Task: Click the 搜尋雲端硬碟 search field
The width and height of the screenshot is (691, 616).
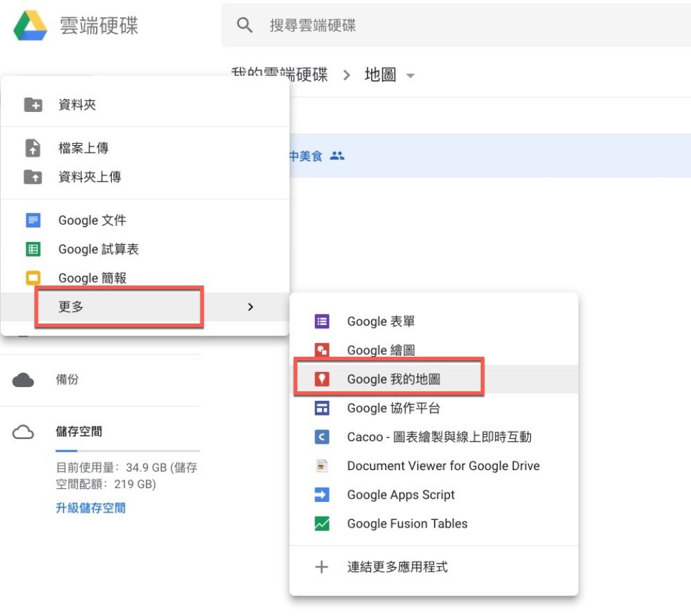Action: [456, 25]
